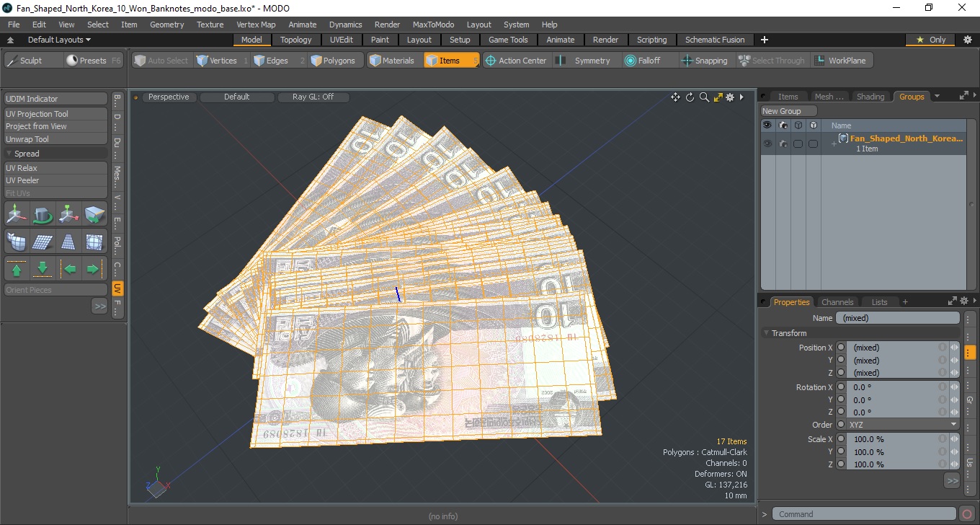Check the first checkbox of Fan_Shaped group row

(x=798, y=144)
